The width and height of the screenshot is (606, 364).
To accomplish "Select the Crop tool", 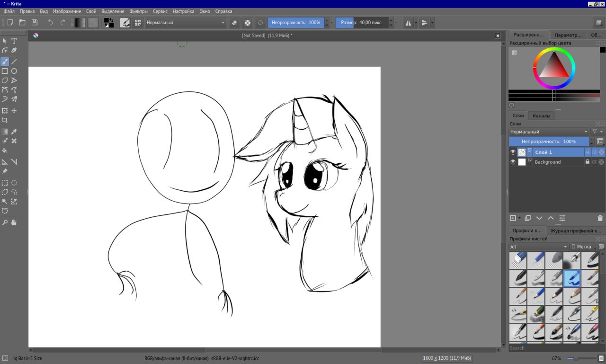I will [x=5, y=120].
